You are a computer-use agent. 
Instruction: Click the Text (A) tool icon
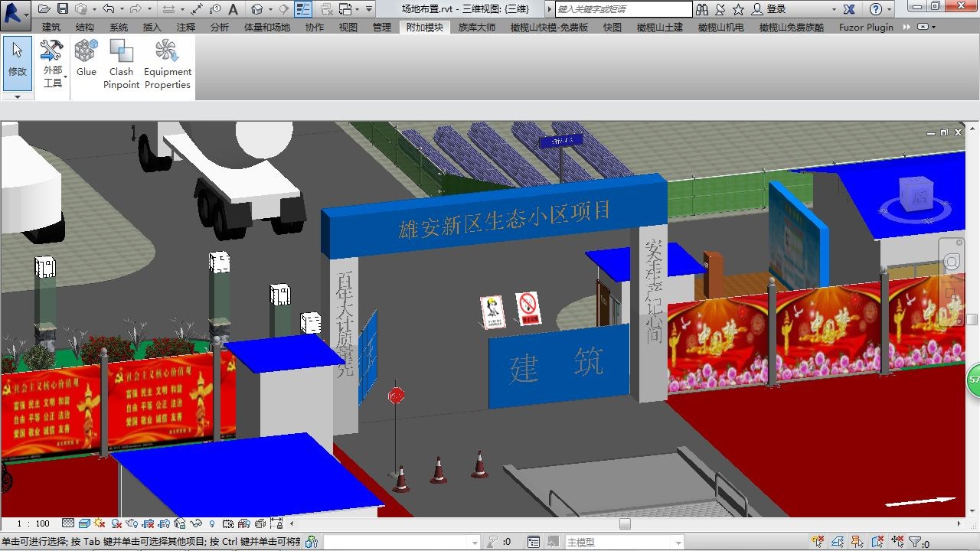click(234, 9)
